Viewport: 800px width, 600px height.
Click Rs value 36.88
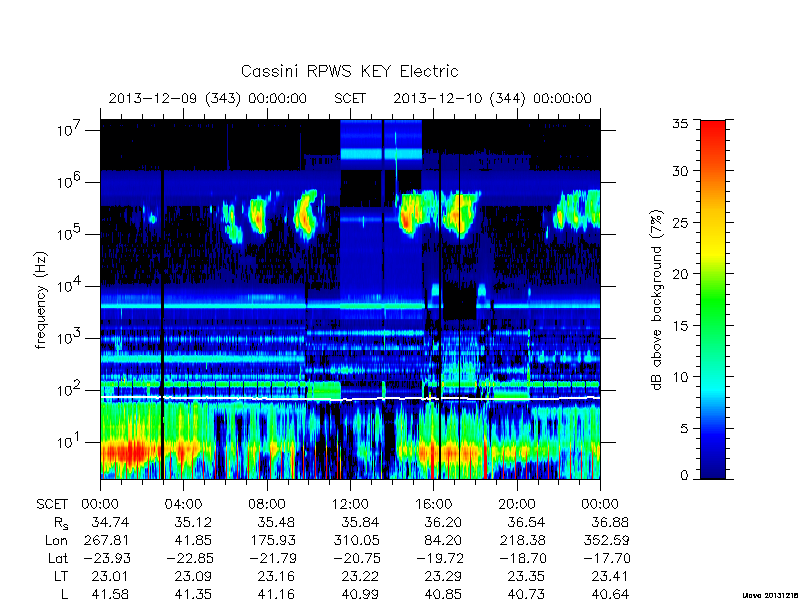click(610, 522)
